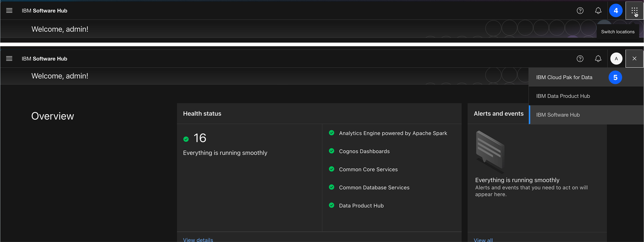644x242 pixels.
Task: Click the Common Core Services entry
Action: [x=368, y=169]
